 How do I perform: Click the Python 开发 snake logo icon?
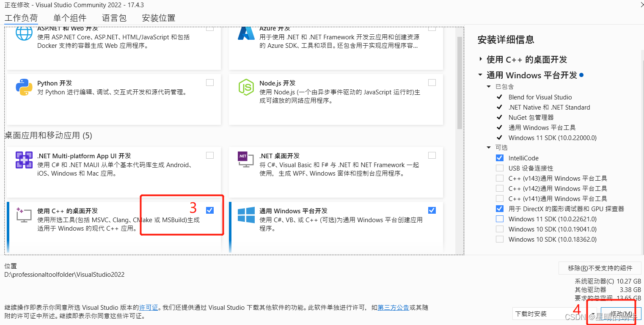24,87
